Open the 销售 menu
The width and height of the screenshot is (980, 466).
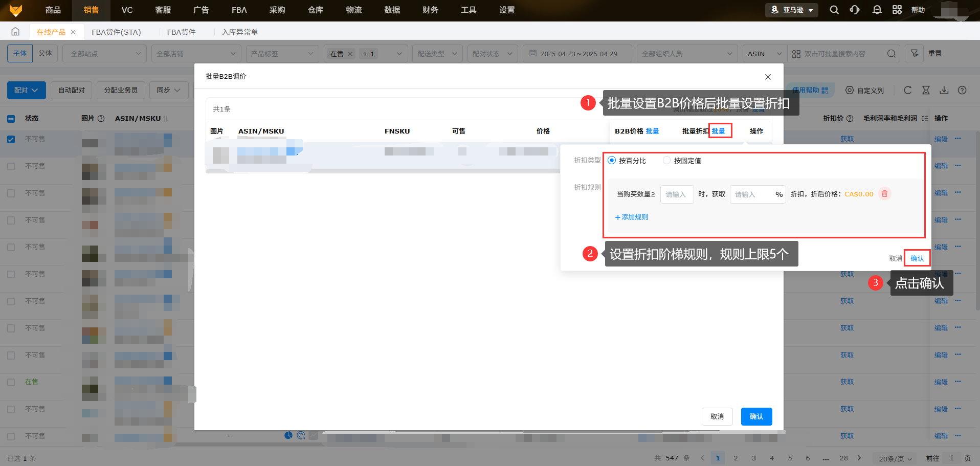91,10
